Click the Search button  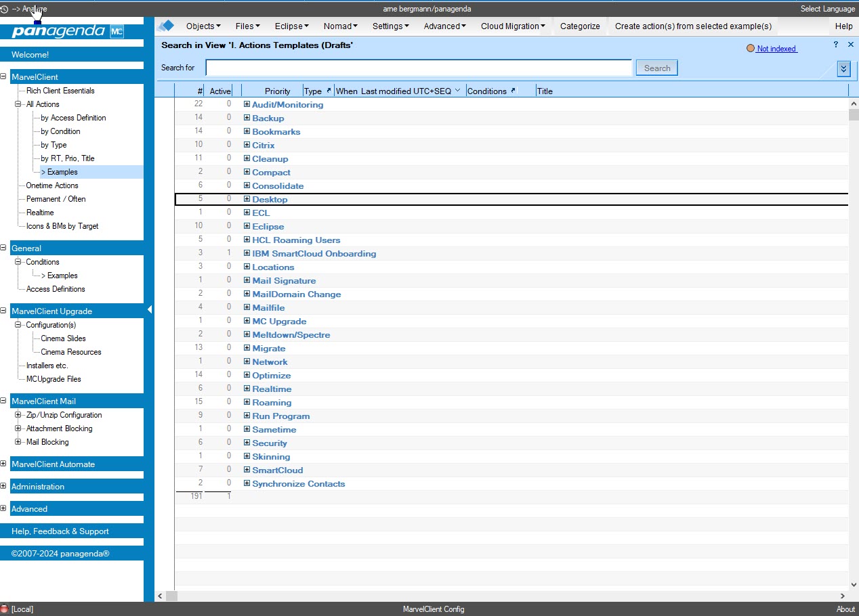coord(657,68)
